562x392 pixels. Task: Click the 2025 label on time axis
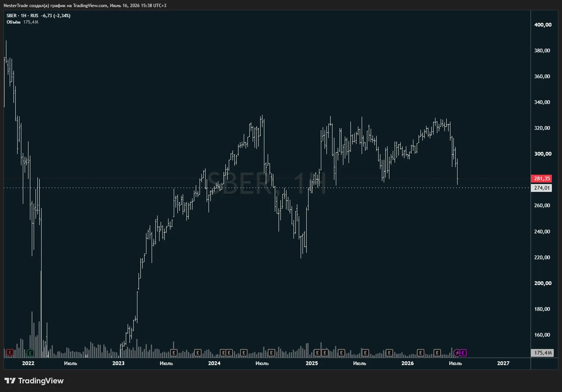pos(312,363)
